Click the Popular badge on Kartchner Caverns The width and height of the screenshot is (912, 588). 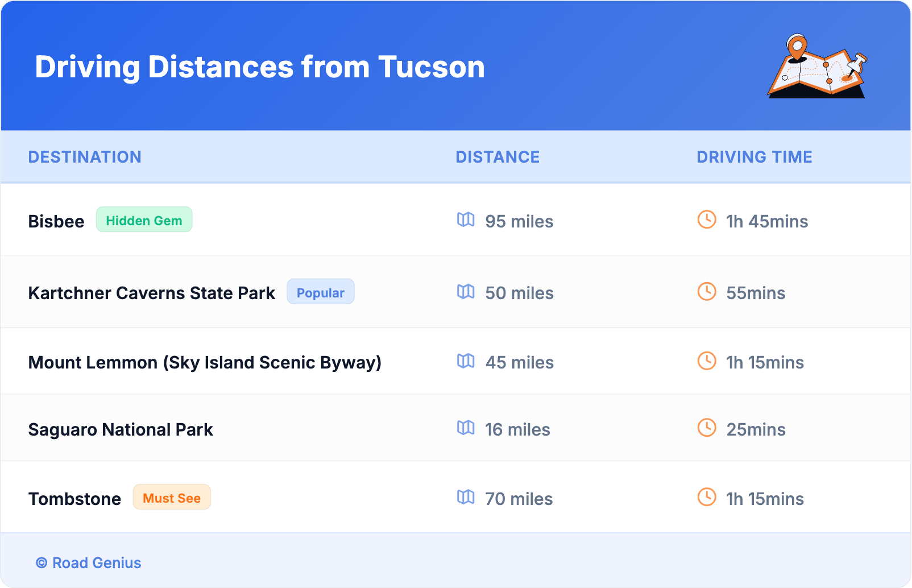(x=320, y=292)
